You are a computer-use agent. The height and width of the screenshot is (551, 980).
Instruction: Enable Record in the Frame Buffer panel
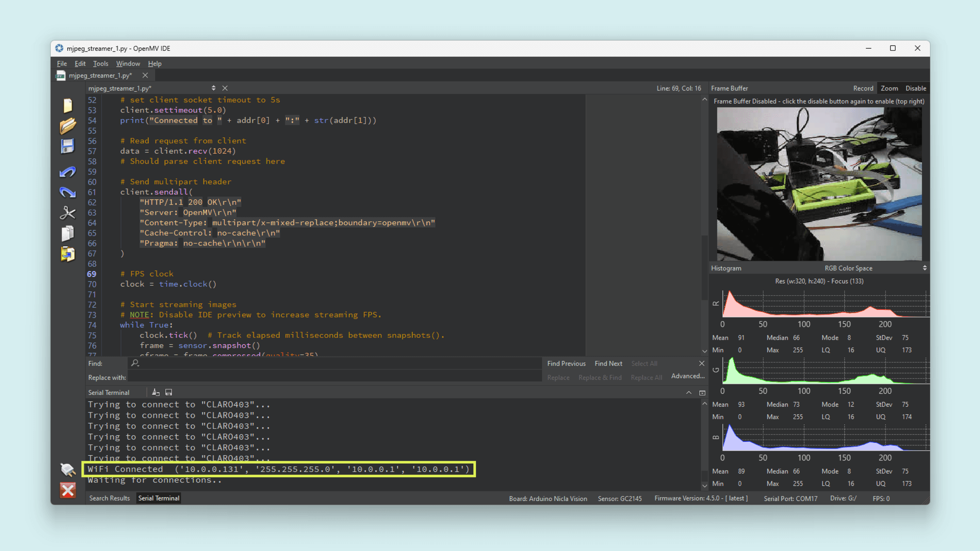[863, 88]
